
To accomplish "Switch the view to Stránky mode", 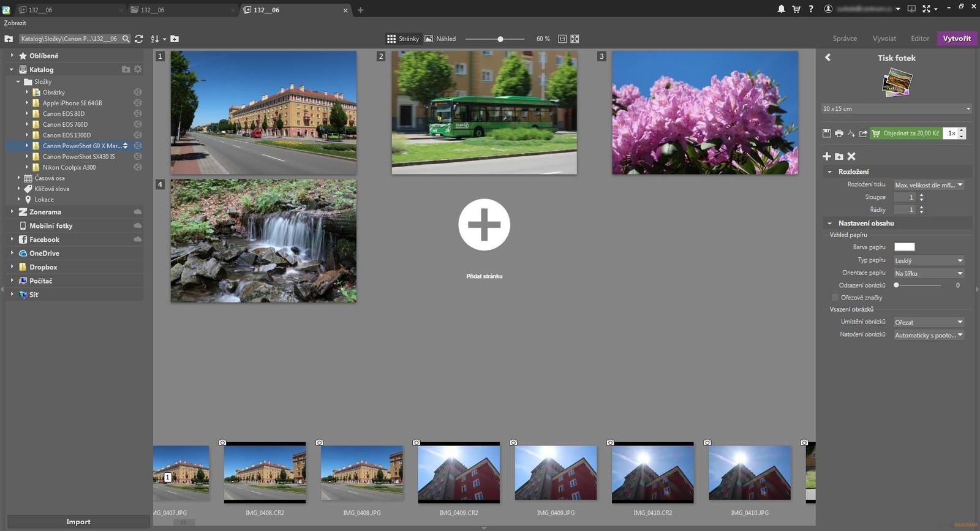I will click(403, 39).
